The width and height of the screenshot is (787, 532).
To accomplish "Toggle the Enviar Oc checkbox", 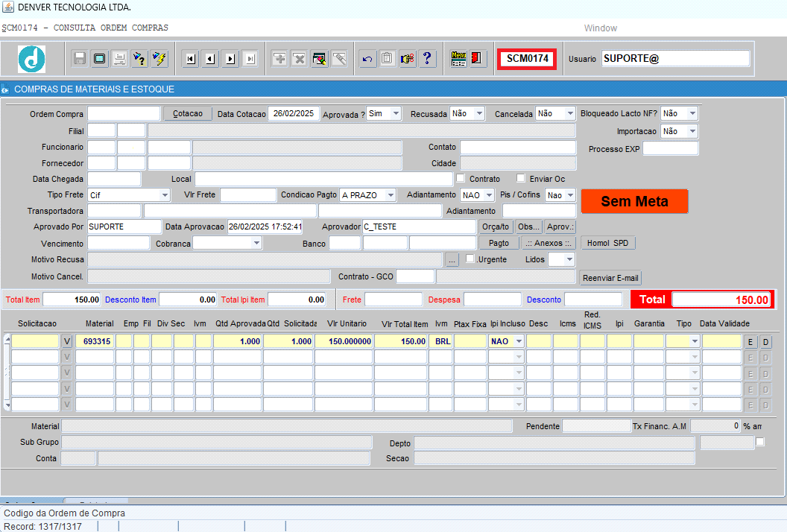I will pyautogui.click(x=520, y=177).
